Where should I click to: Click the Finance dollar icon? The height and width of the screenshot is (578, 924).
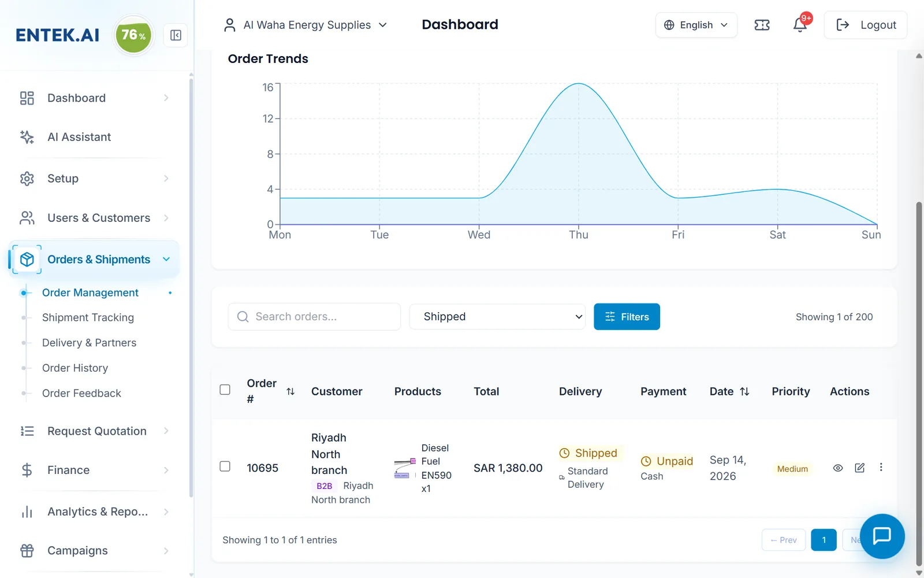27,470
